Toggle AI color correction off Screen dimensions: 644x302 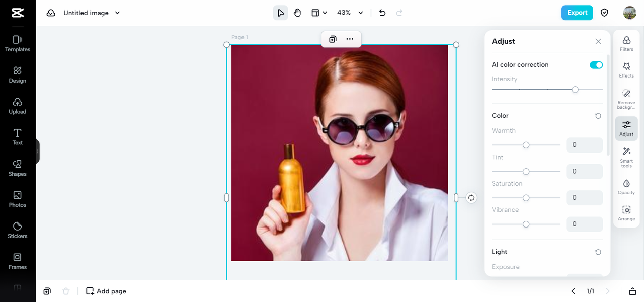point(596,65)
